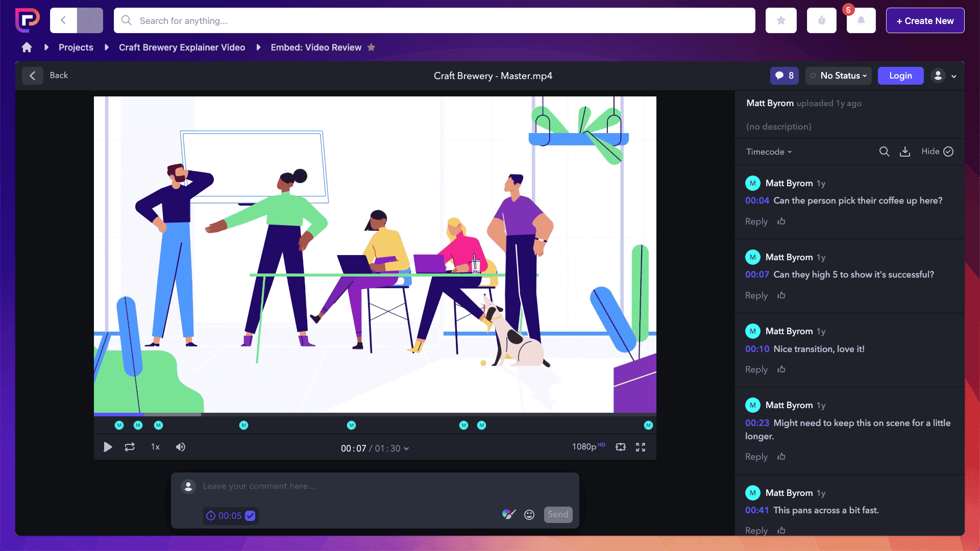Open the No Status dropdown

(839, 76)
